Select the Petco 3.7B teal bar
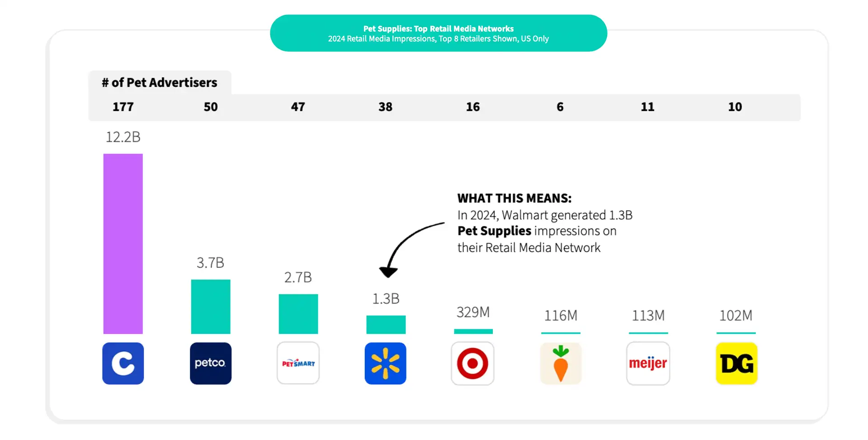The image size is (868, 440). pos(211,307)
